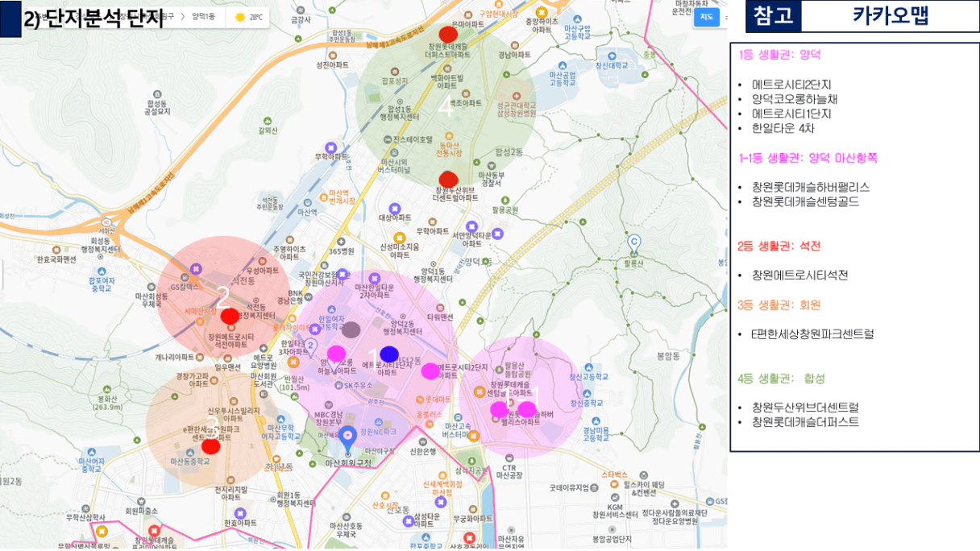
Task: Click the 마산공업고등학교 school icon
Action: click(x=563, y=65)
